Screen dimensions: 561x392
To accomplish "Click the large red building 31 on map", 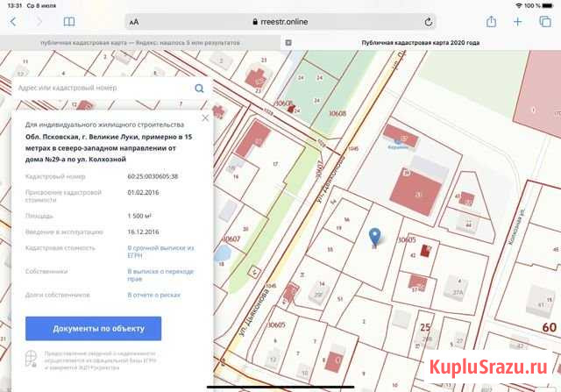I will 416,194.
